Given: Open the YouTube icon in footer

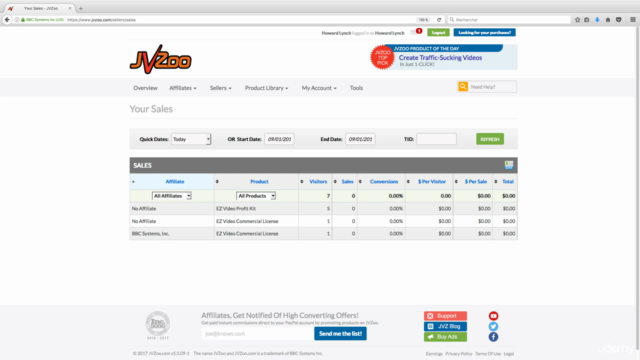Looking at the screenshot, I should [x=493, y=316].
